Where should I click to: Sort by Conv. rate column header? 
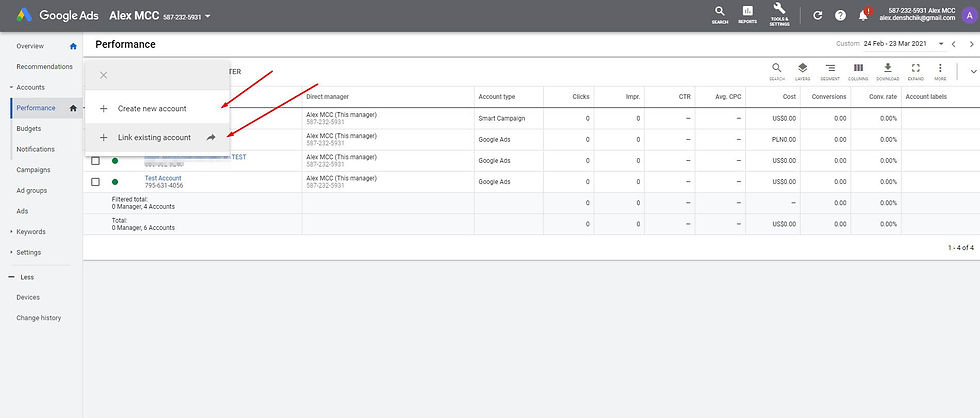(883, 97)
